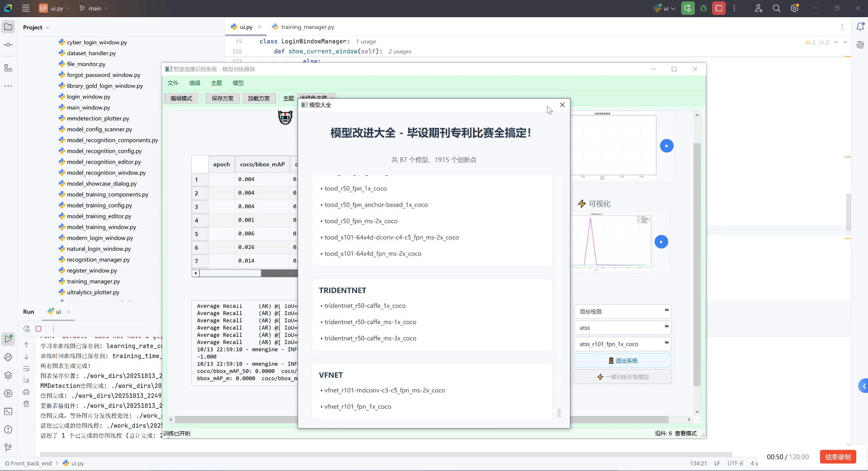Screen dimensions: 868x471
Task: Click the red 结束录制 button
Action: (x=838, y=457)
